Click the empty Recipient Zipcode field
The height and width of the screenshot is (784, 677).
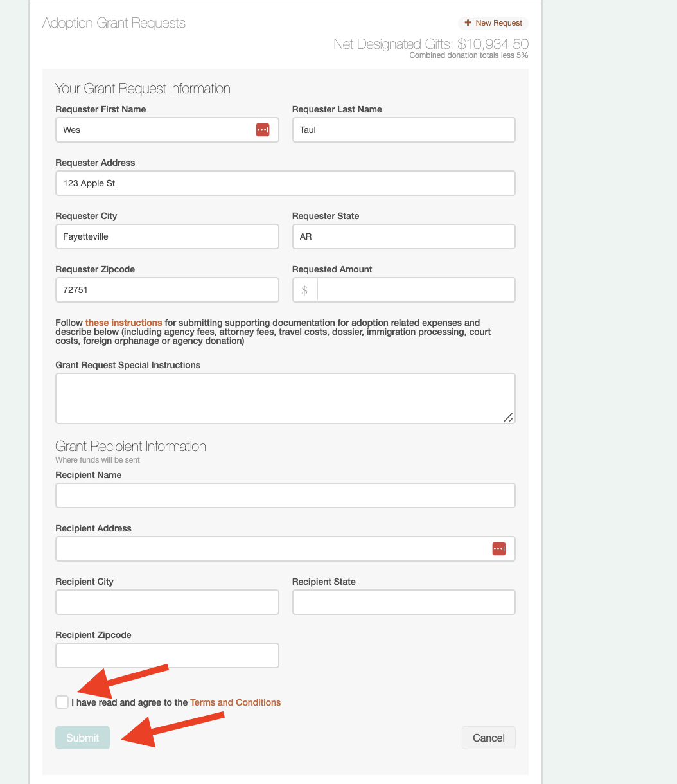[x=167, y=655]
